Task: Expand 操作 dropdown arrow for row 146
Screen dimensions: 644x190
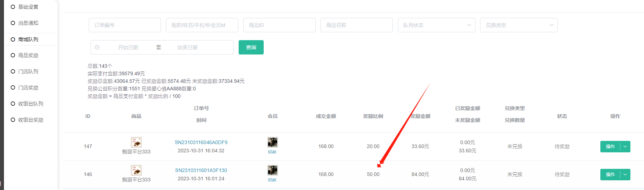Action: [x=625, y=175]
